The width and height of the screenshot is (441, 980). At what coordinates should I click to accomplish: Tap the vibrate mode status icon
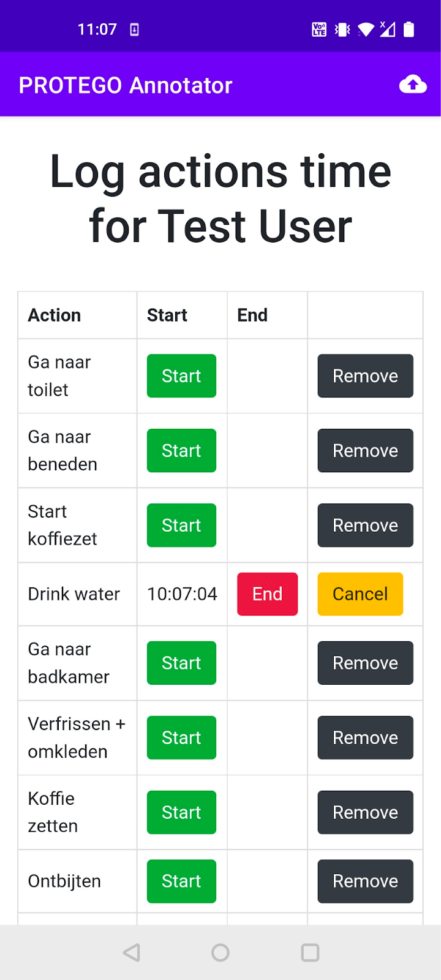(342, 29)
